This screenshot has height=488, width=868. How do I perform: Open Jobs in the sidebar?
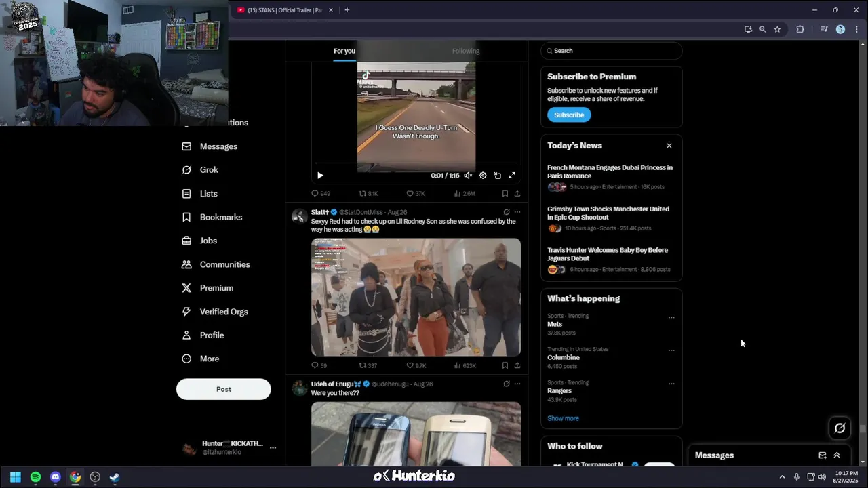199,241
